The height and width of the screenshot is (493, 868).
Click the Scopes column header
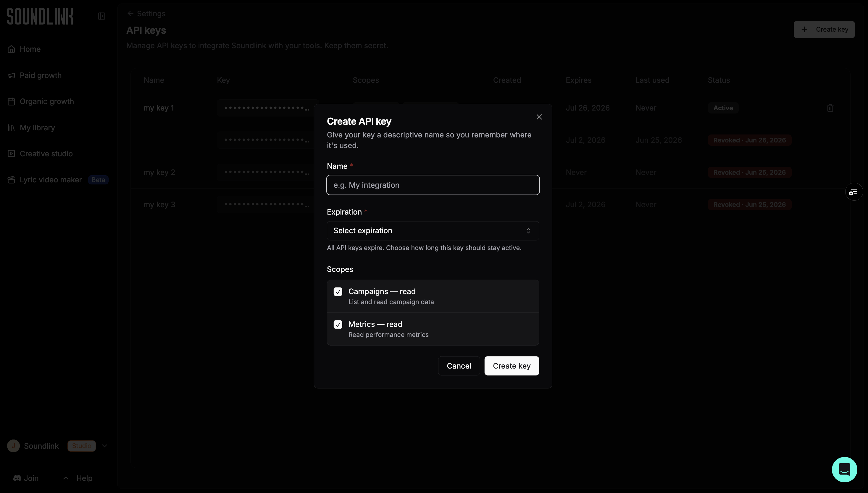coord(366,80)
